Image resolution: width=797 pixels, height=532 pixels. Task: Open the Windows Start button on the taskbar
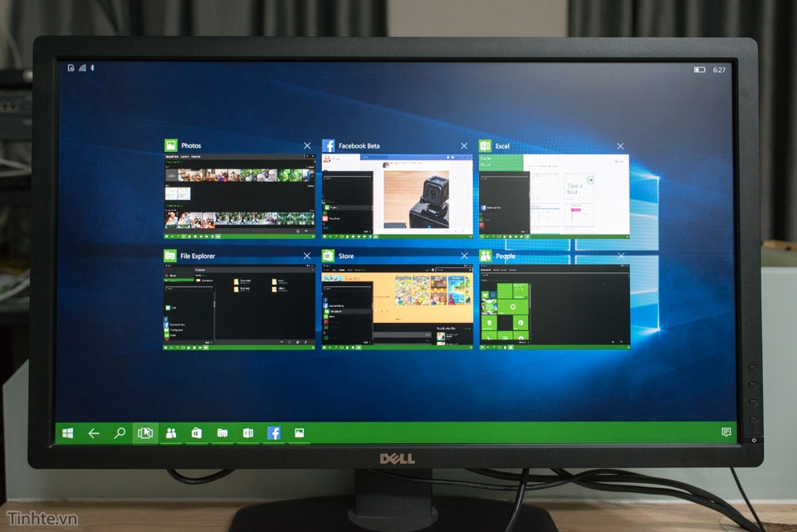[x=67, y=433]
